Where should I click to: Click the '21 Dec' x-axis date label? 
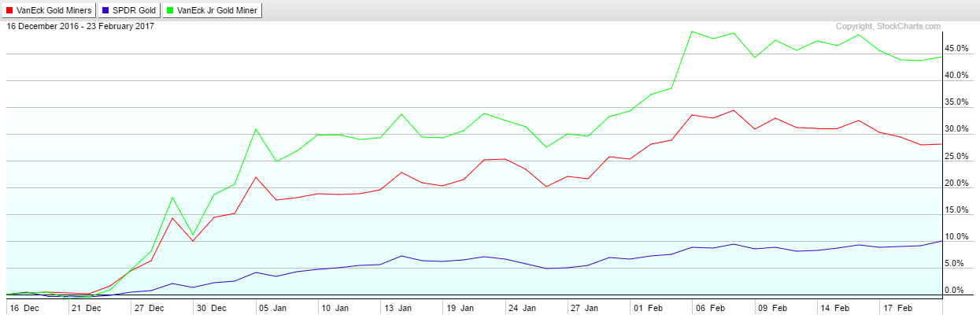click(x=87, y=308)
